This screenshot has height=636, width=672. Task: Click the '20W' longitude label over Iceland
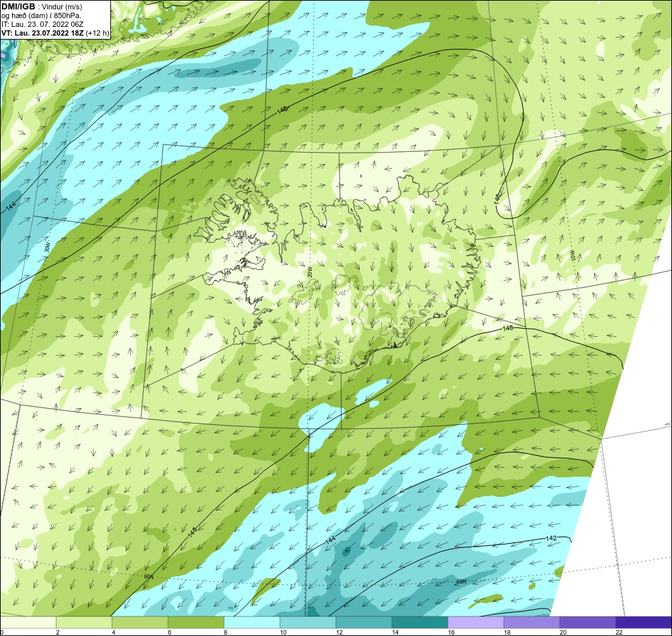(310, 272)
